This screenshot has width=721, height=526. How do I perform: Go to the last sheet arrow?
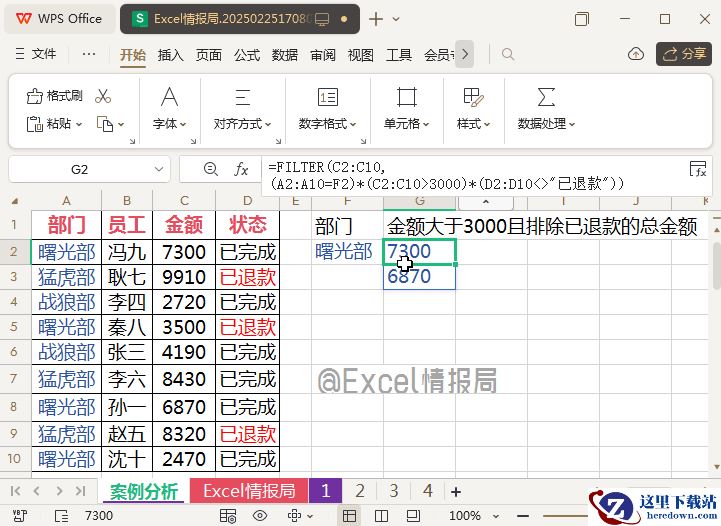(80, 491)
